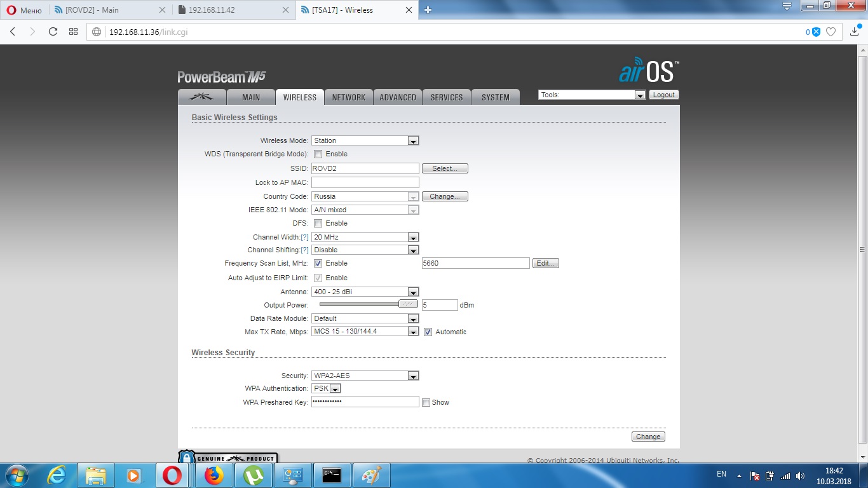Open uTorrent from taskbar

click(x=254, y=475)
